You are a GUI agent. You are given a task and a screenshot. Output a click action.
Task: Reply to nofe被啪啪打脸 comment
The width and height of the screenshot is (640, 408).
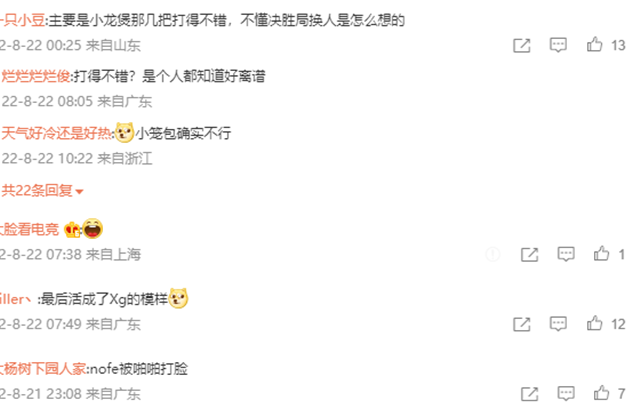coord(566,394)
